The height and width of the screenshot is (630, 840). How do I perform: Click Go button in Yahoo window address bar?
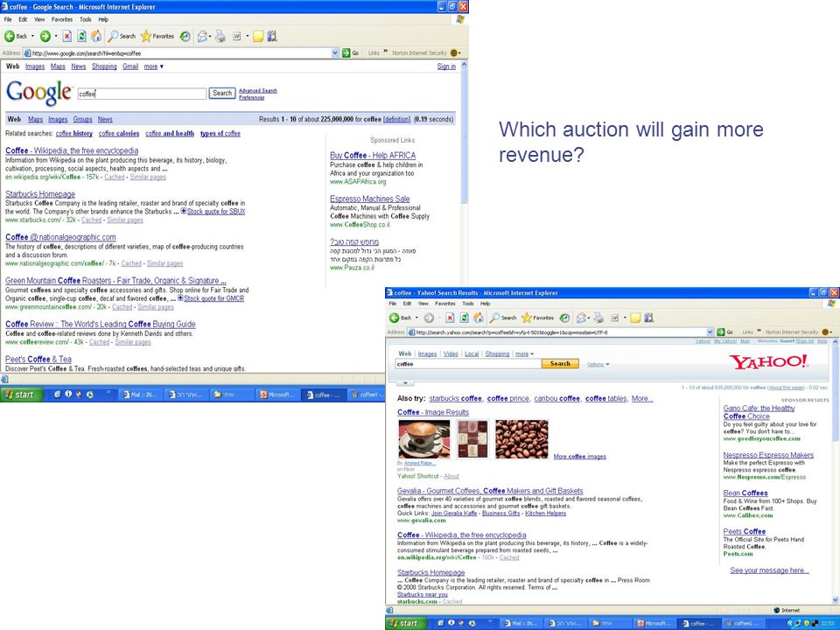[x=725, y=332]
